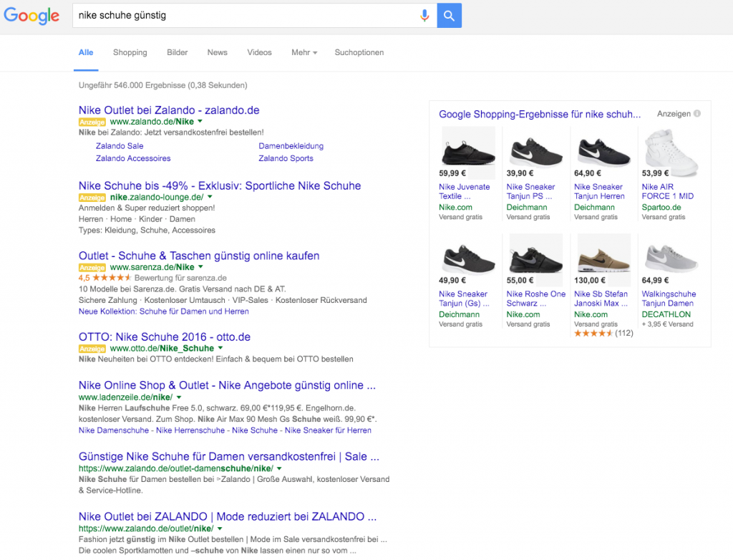The image size is (733, 560).
Task: Click the Google logo
Action: [31, 16]
